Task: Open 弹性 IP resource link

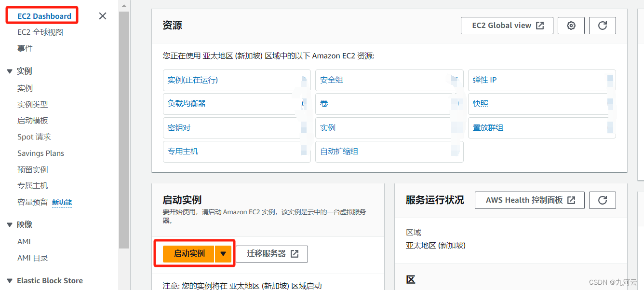Action: 485,80
